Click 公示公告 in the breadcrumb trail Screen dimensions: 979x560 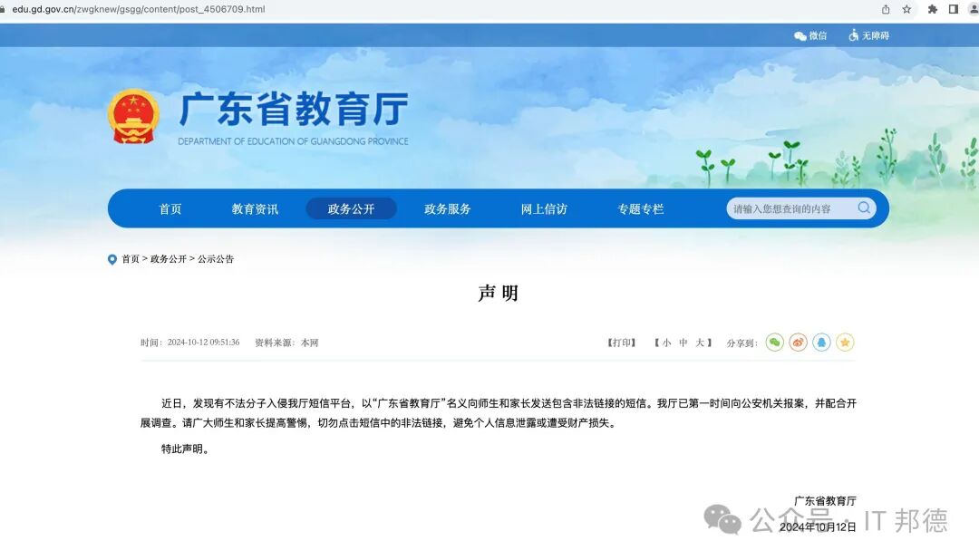click(216, 259)
